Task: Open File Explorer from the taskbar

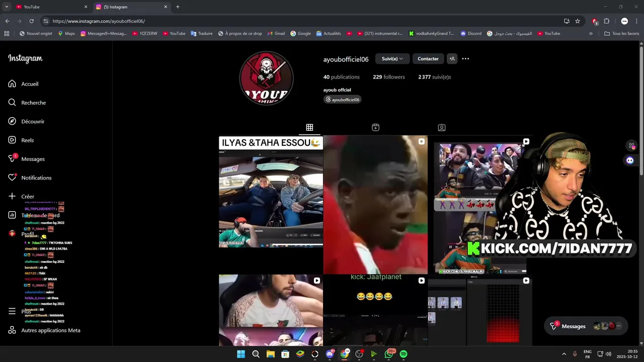Action: pyautogui.click(x=270, y=354)
